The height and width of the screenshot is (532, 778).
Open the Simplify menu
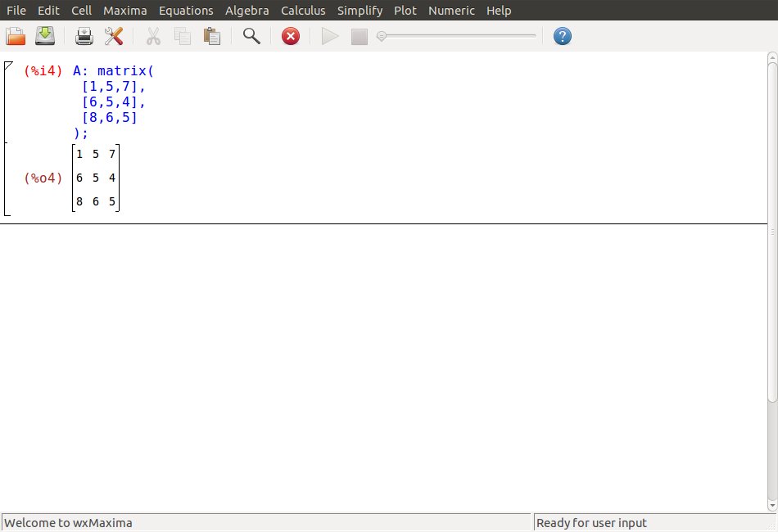[360, 11]
